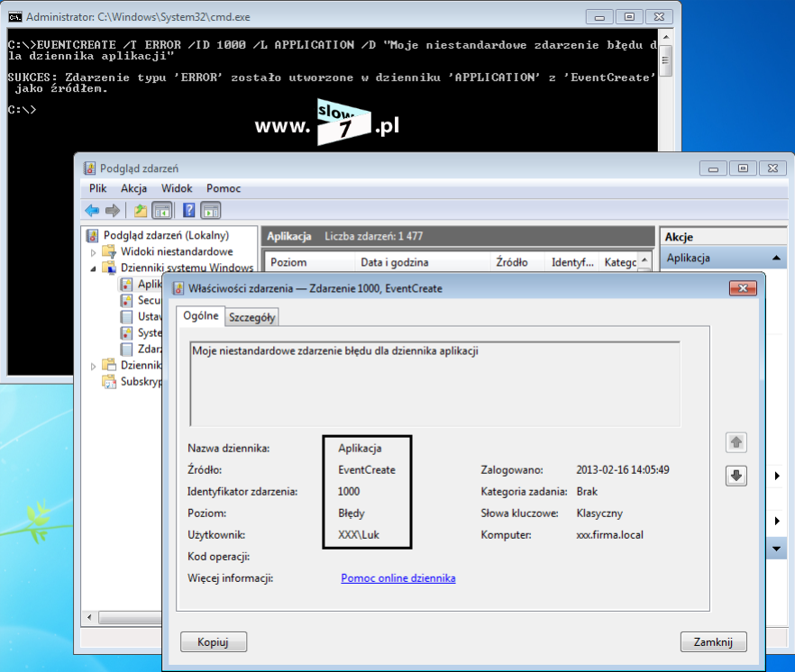795x672 pixels.
Task: Click the Widoki niestandardowe folder icon
Action: point(109,252)
